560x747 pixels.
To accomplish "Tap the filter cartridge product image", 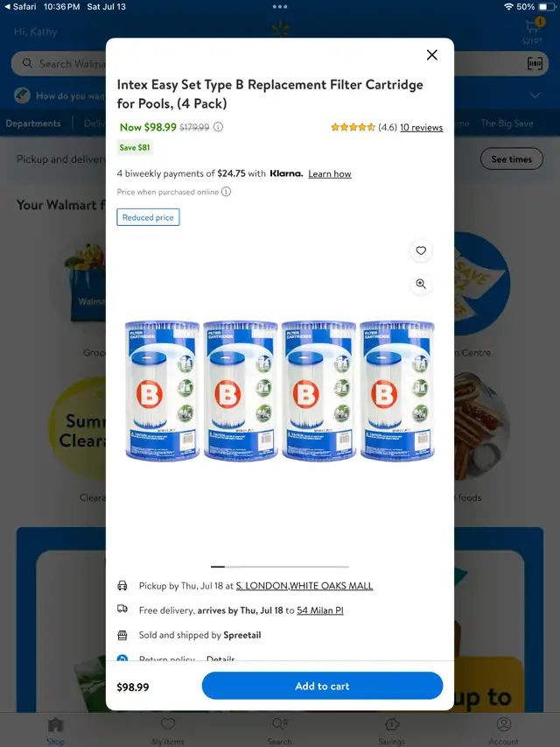I will pyautogui.click(x=280, y=391).
